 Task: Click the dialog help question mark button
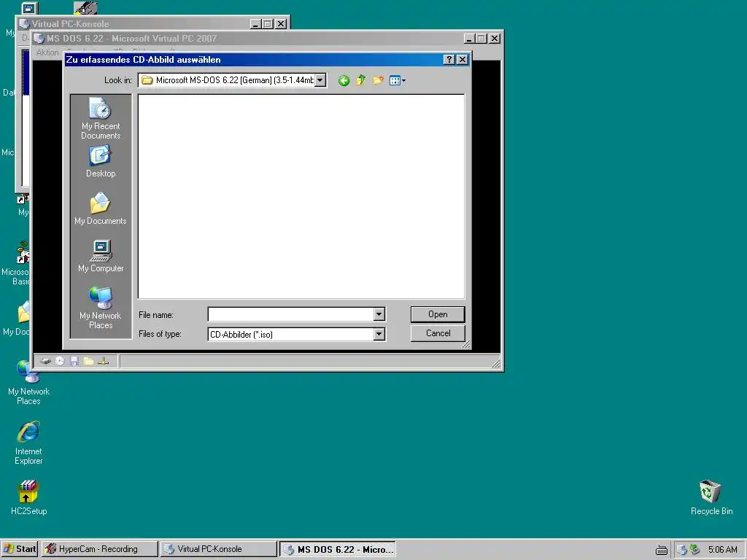tap(449, 60)
